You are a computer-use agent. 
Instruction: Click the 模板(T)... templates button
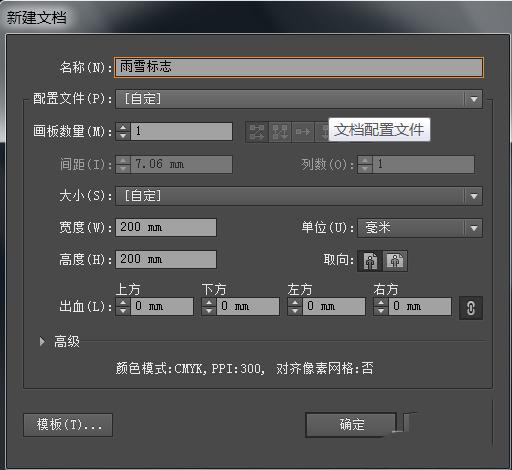68,425
